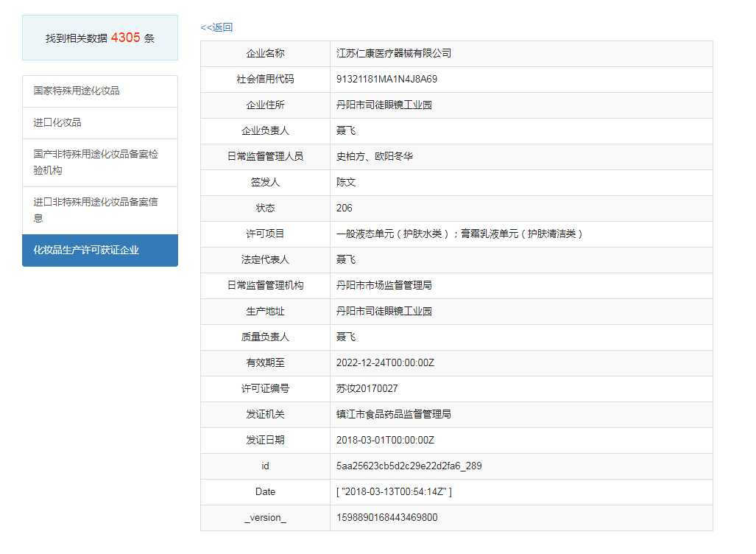Click status value 206
The image size is (756, 554).
pyautogui.click(x=345, y=208)
